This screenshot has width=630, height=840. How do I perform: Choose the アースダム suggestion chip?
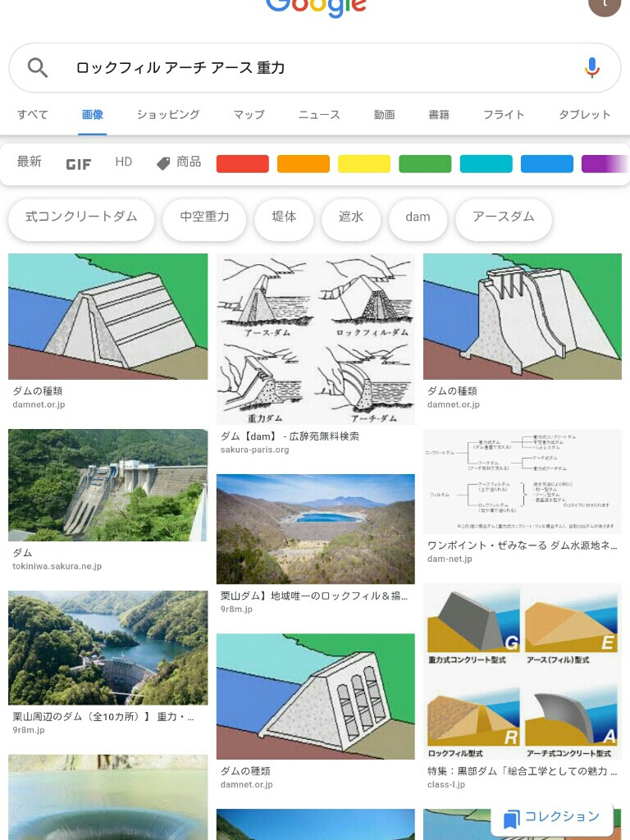point(503,217)
